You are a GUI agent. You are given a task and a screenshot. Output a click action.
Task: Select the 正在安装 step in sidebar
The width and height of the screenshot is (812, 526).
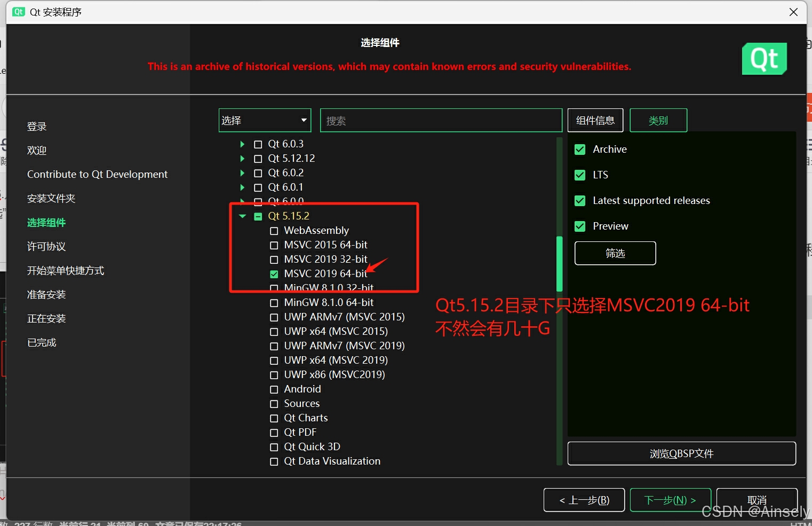point(46,319)
